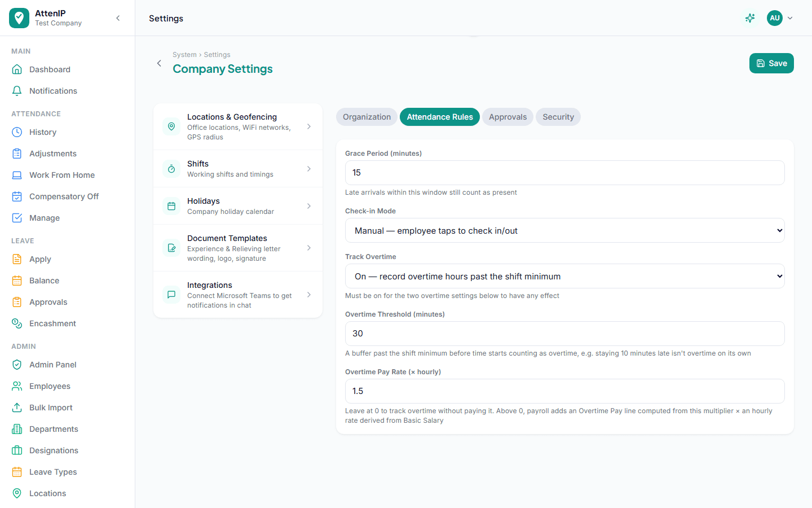The height and width of the screenshot is (508, 812).
Task: Click the History clock icon
Action: coord(17,132)
